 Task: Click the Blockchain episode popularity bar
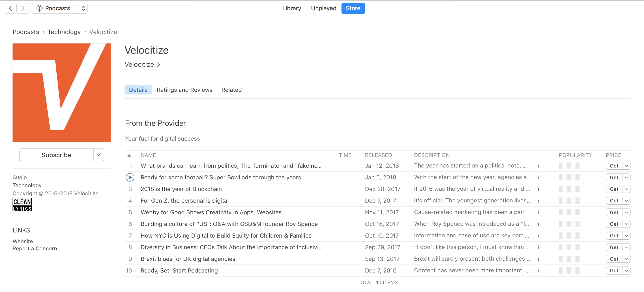tap(571, 189)
